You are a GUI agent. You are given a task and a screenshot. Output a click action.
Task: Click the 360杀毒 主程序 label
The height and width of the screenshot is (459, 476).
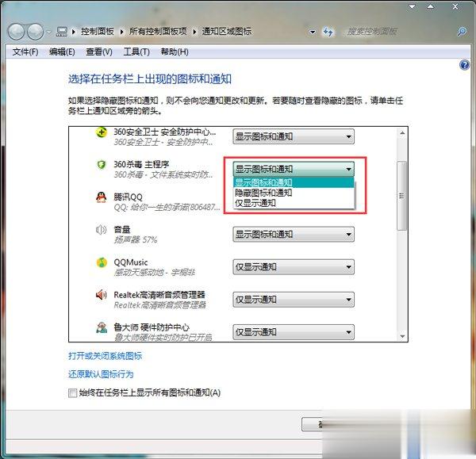click(x=141, y=164)
